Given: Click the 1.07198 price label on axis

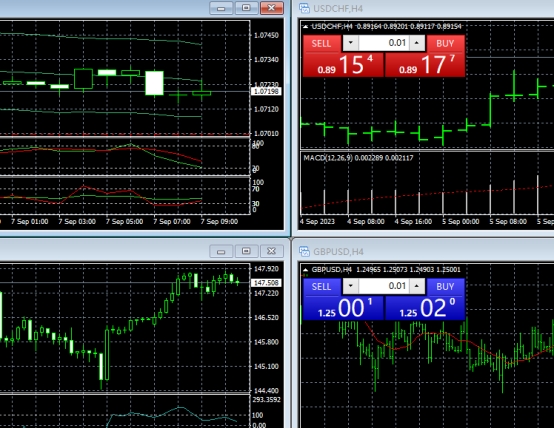Looking at the screenshot, I should (266, 92).
